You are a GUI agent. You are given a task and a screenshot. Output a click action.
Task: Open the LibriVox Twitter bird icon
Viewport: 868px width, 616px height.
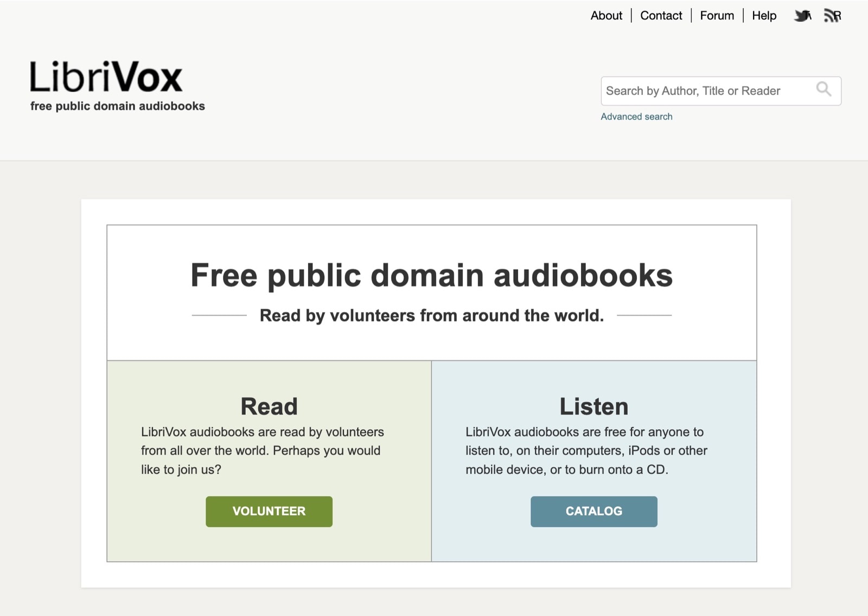click(x=802, y=16)
